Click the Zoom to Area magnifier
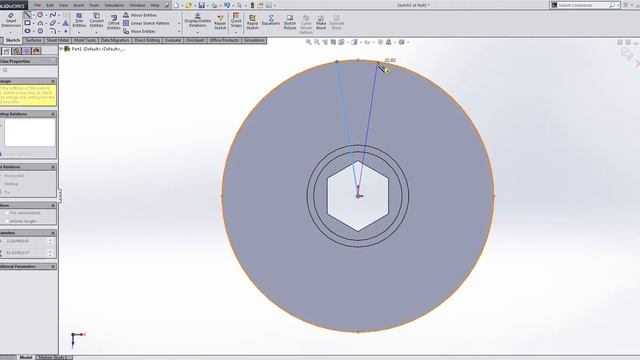Screen dimensions: 640x360 (317, 42)
